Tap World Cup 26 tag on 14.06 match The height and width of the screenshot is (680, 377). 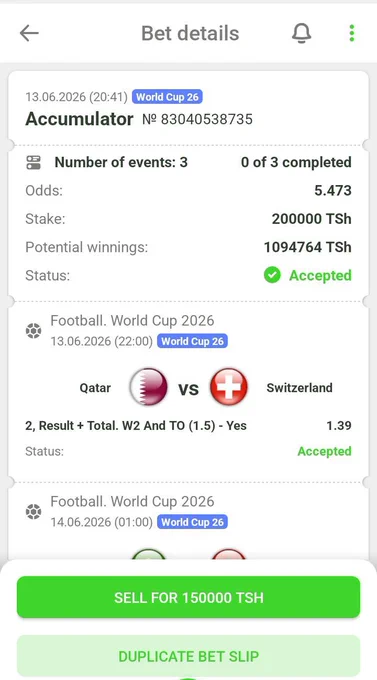(192, 522)
